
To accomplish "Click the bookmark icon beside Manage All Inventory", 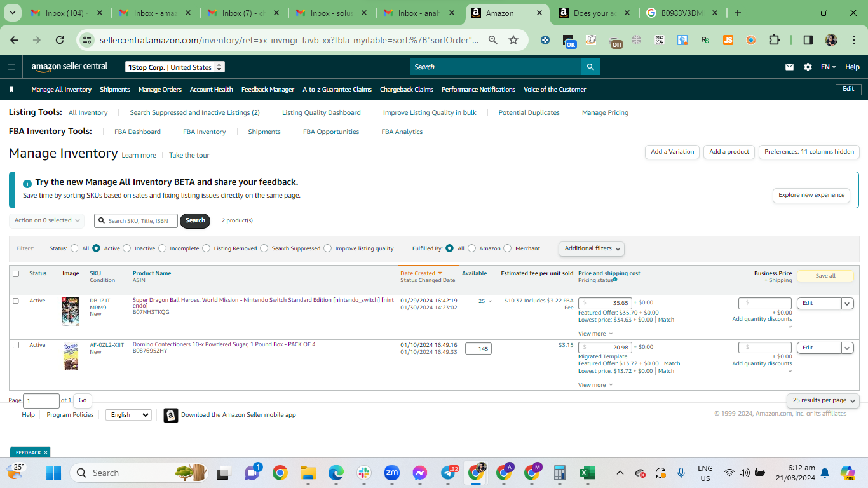I will (x=11, y=90).
